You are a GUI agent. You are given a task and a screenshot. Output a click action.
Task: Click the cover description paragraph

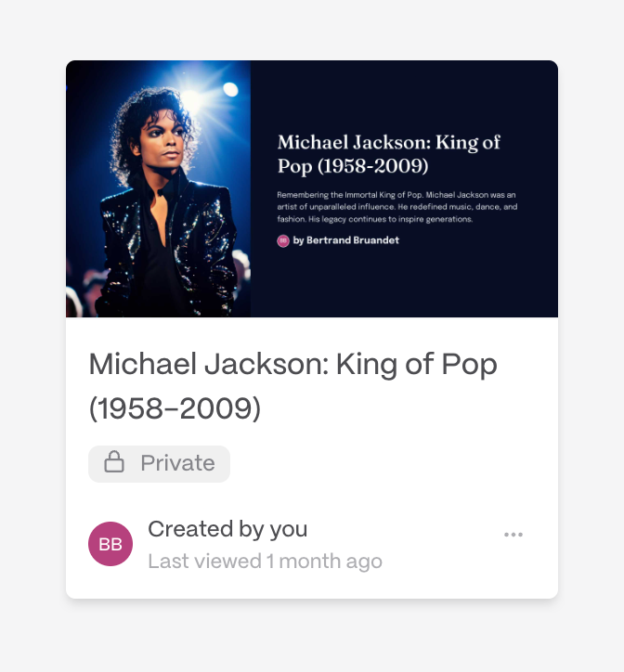coord(396,207)
